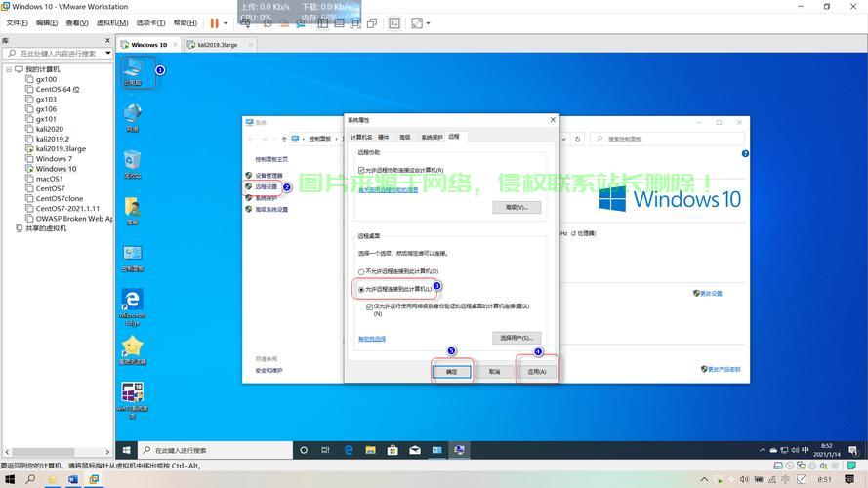Open the fullscreen stretch dropdown arrow
The width and height of the screenshot is (868, 488).
click(x=428, y=23)
